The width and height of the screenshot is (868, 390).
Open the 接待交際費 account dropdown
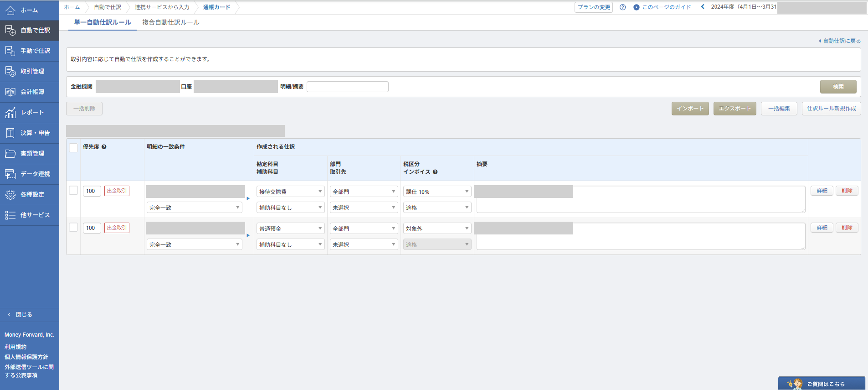[291, 192]
